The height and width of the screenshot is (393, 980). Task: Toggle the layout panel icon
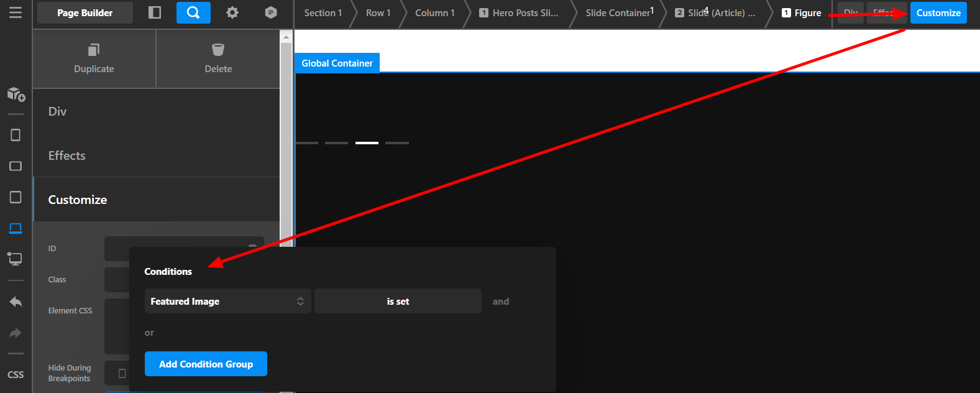(x=155, y=12)
